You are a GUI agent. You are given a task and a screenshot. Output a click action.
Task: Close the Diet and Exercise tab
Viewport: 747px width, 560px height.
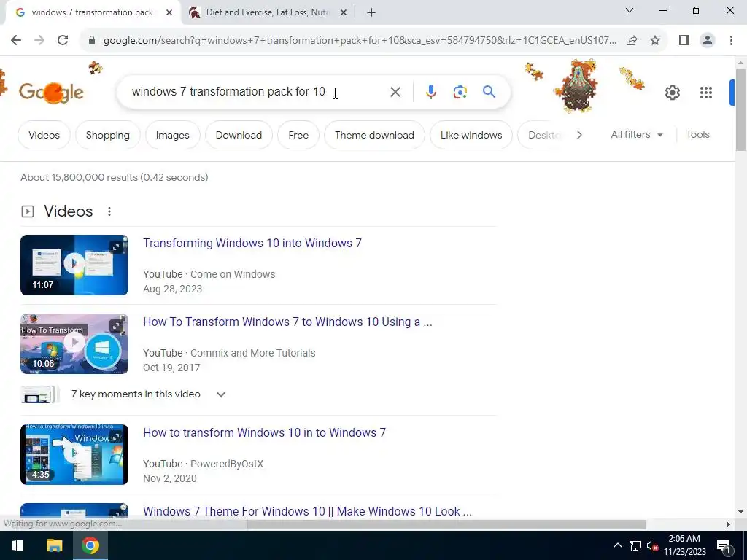344,13
